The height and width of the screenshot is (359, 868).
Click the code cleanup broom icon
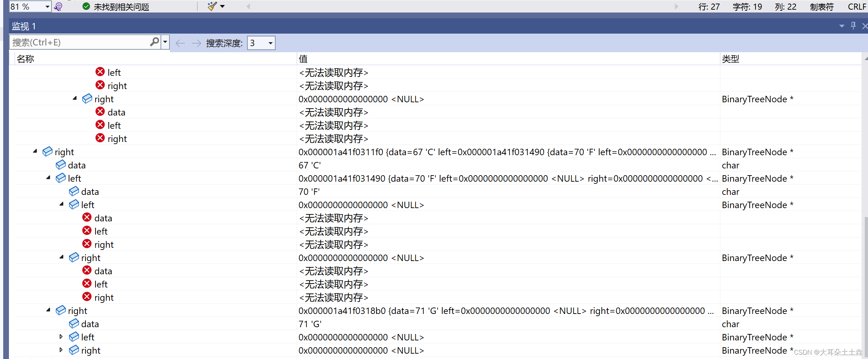tap(212, 6)
